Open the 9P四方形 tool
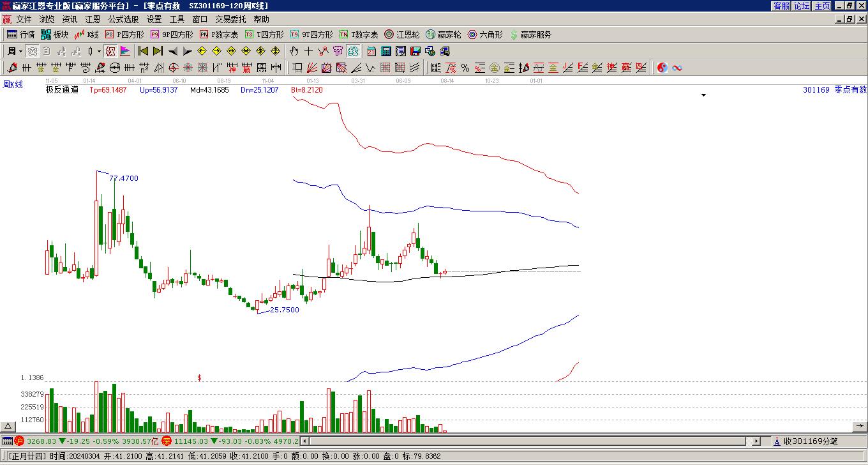The image size is (868, 465). tap(172, 34)
